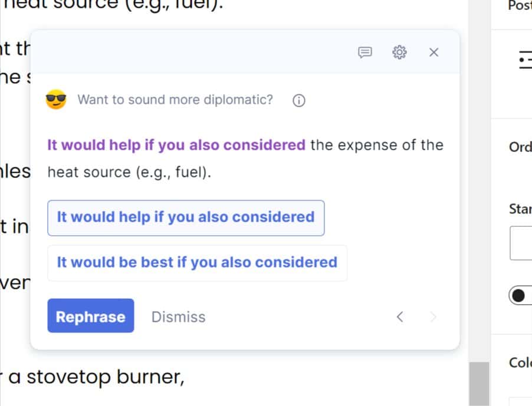This screenshot has width=532, height=406.
Task: Click the highlighted purple rephrased text
Action: [176, 145]
